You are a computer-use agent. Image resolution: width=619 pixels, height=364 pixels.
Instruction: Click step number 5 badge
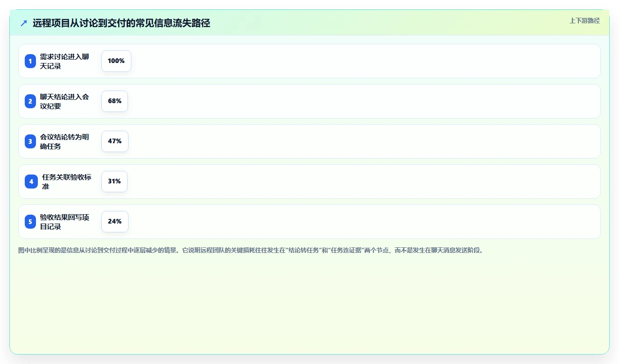point(30,222)
